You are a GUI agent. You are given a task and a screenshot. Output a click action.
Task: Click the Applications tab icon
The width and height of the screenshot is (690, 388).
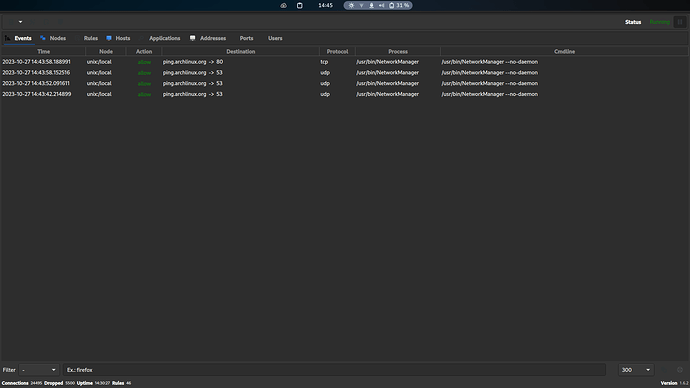(141, 38)
